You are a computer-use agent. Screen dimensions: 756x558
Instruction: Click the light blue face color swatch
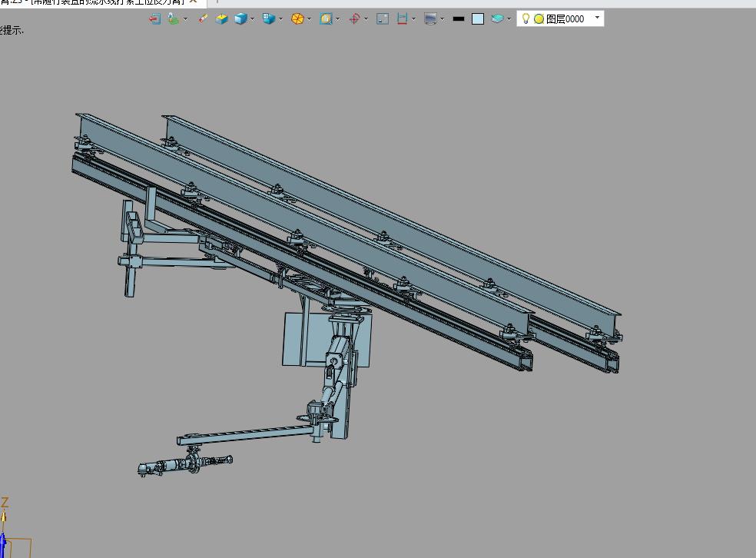click(478, 18)
